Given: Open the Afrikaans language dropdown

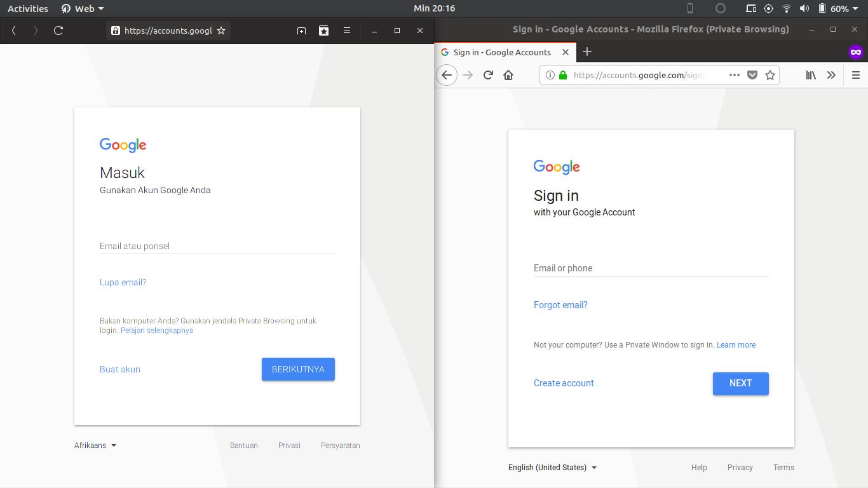Looking at the screenshot, I should (95, 445).
